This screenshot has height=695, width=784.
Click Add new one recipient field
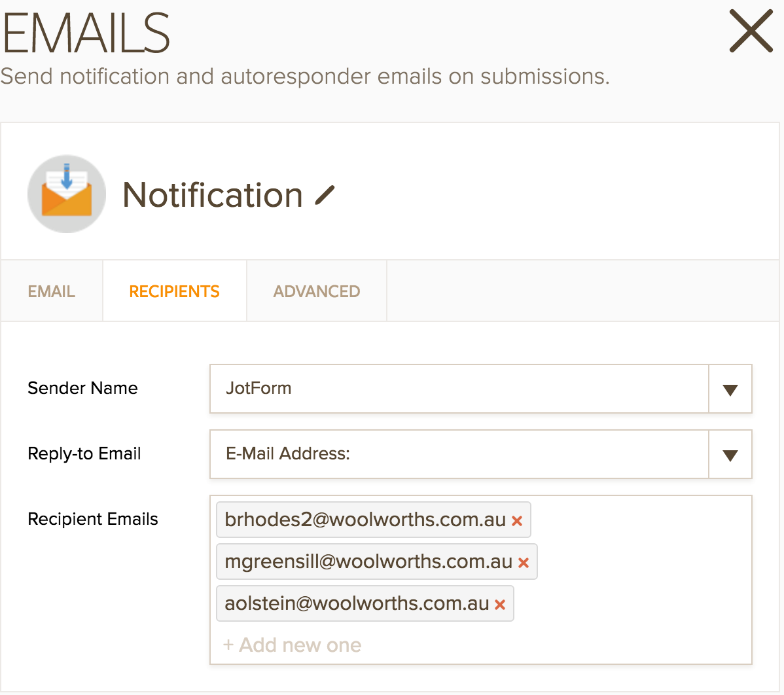(293, 645)
